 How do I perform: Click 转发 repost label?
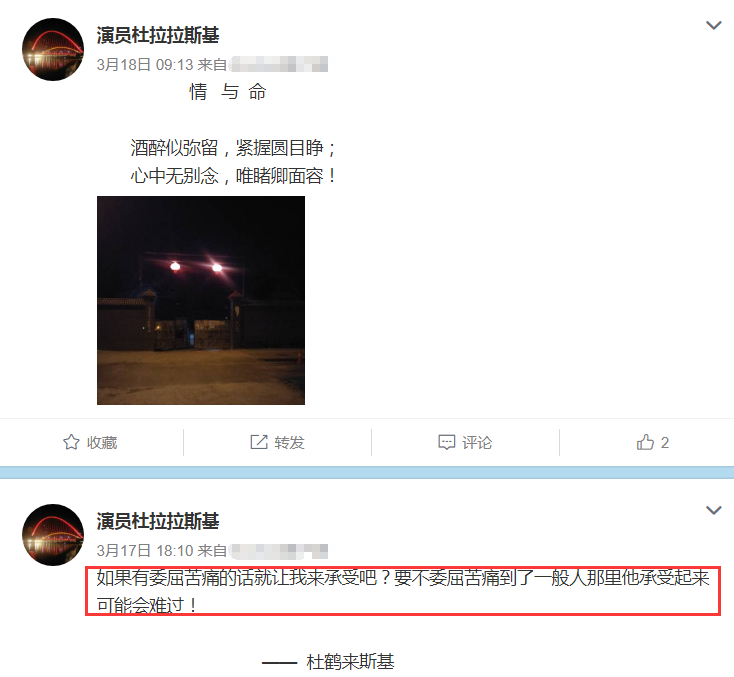click(x=289, y=442)
